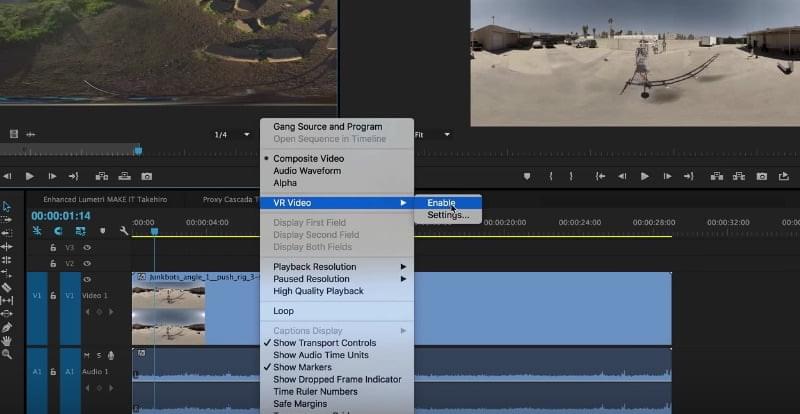Select the Hand tool in the toolbar
The height and width of the screenshot is (414, 800).
tap(7, 341)
